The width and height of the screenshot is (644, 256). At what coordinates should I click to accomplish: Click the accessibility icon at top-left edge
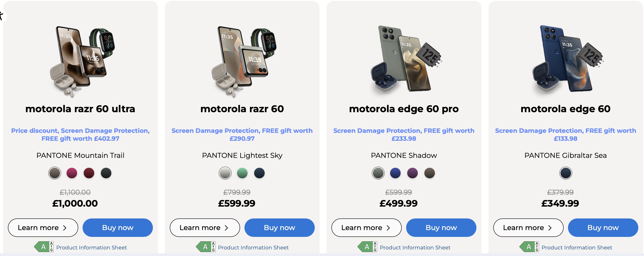click(2, 16)
